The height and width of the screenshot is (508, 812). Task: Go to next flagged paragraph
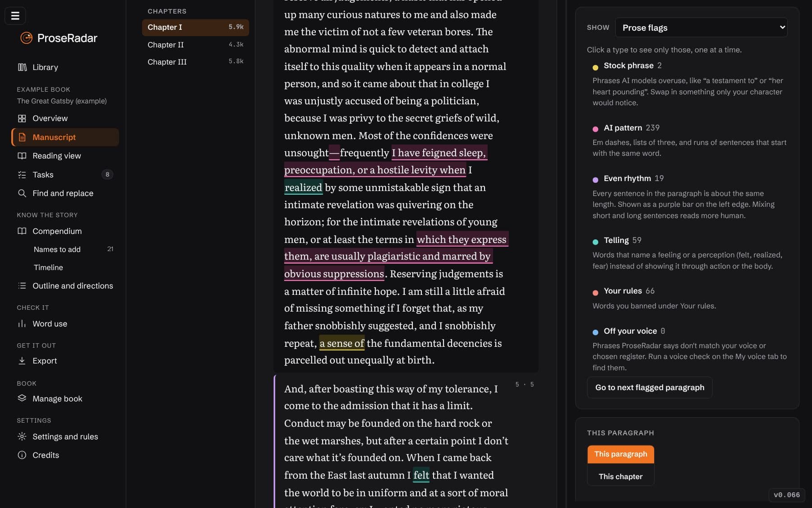tap(650, 387)
